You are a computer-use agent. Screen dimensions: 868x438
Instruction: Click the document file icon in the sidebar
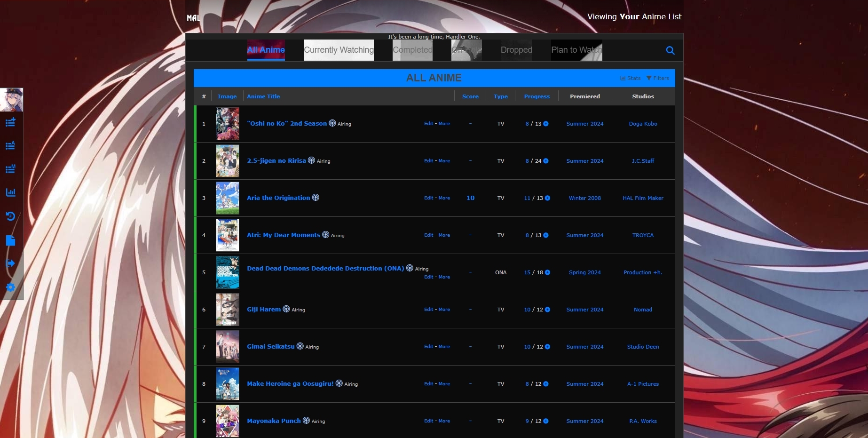[10, 240]
